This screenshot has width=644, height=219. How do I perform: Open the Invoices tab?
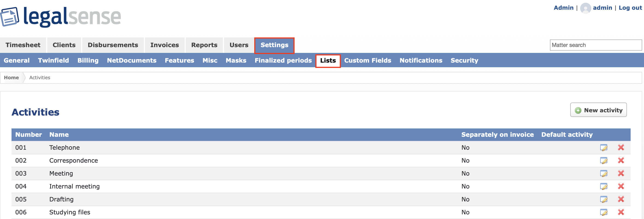point(165,45)
